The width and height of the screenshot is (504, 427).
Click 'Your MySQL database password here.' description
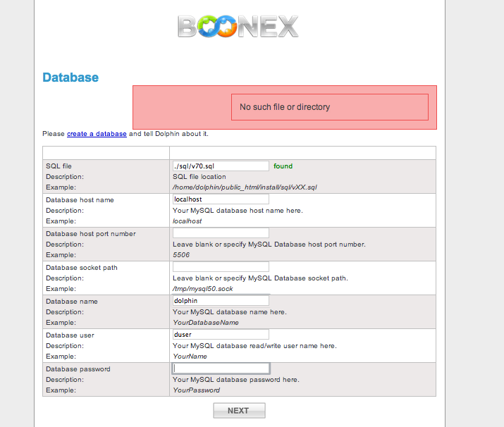pos(236,380)
